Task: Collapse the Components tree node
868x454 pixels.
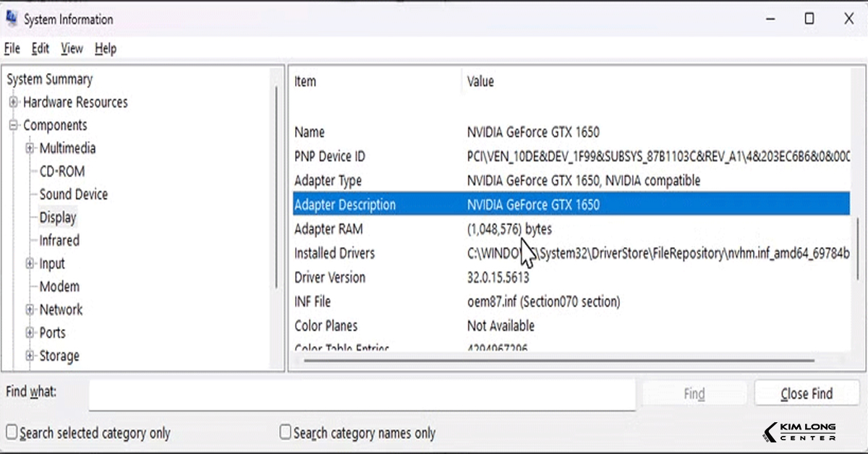Action: 14,125
